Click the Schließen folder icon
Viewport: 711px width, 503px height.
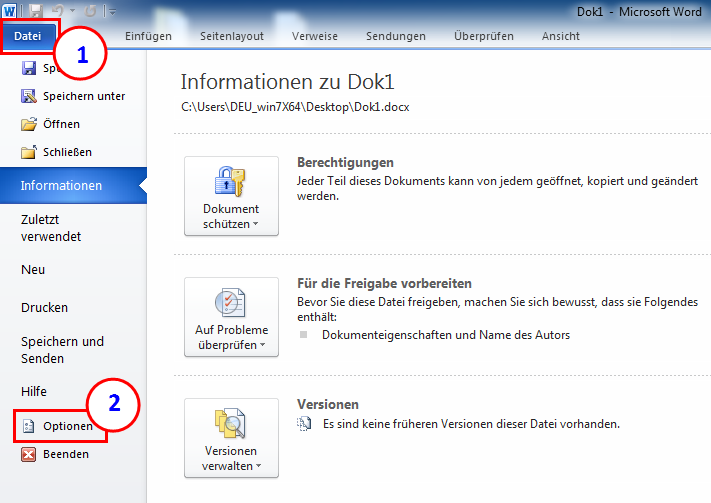pyautogui.click(x=29, y=152)
